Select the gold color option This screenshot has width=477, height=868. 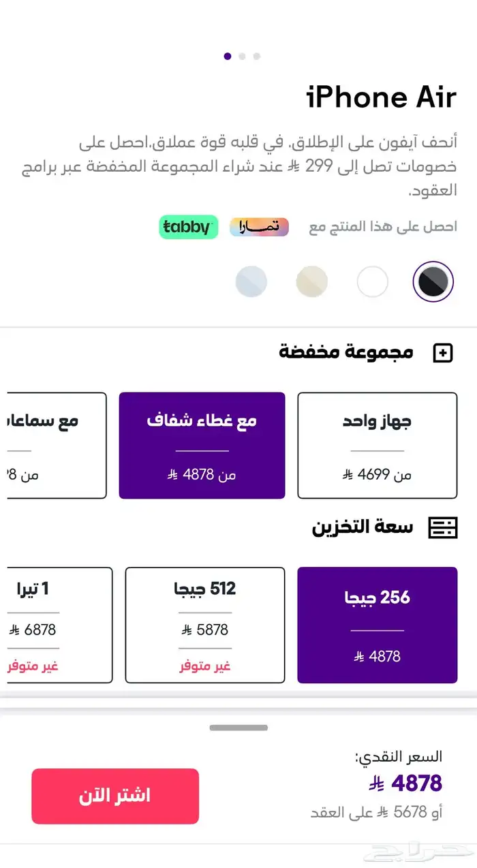pos(312,281)
